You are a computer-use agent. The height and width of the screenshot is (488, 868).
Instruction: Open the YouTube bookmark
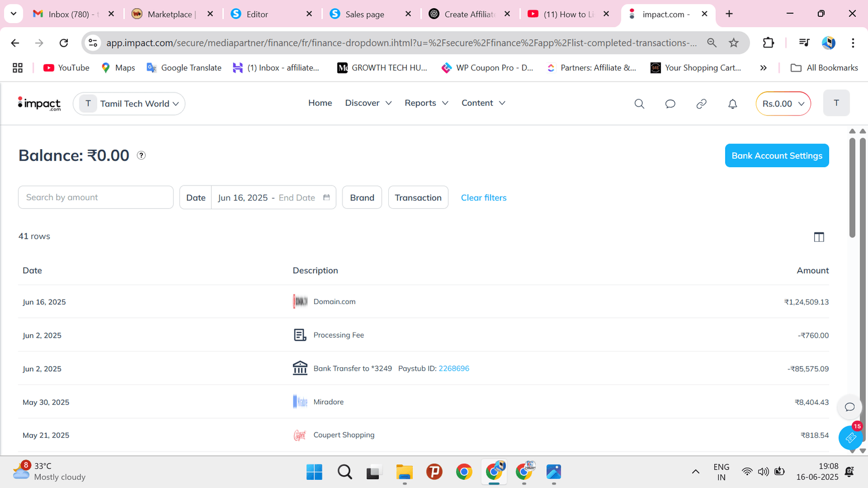66,68
